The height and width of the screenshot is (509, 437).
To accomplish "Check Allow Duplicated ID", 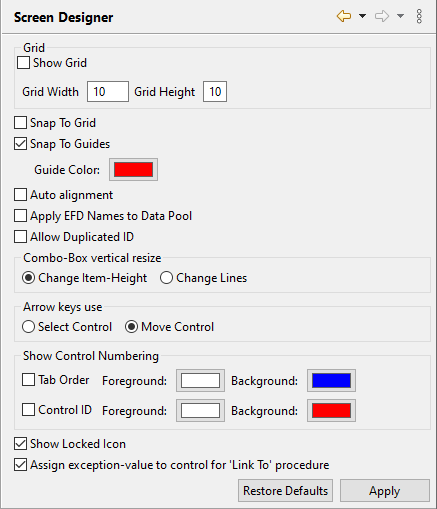I will click(x=20, y=237).
